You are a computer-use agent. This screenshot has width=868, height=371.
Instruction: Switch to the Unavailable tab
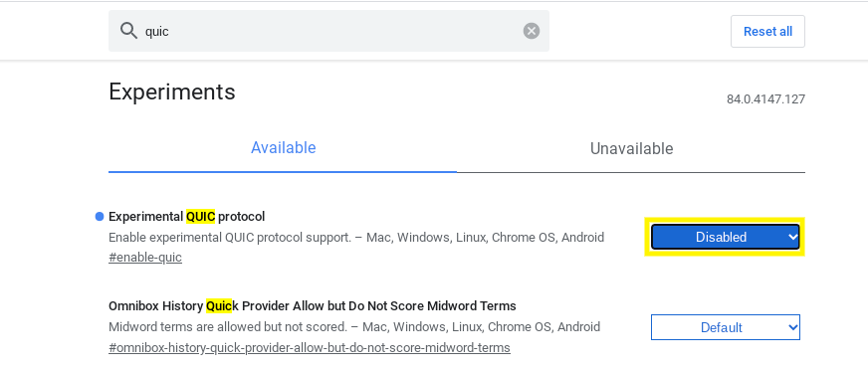[631, 148]
